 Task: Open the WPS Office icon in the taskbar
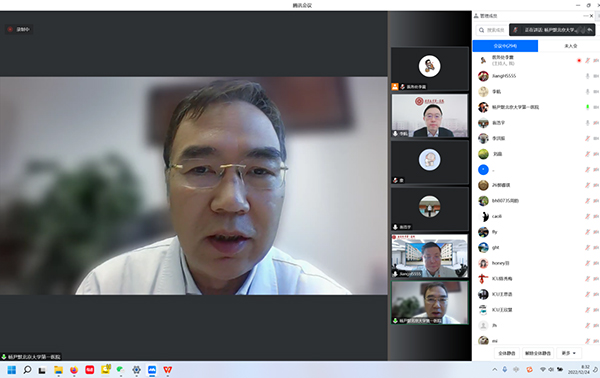(168, 370)
